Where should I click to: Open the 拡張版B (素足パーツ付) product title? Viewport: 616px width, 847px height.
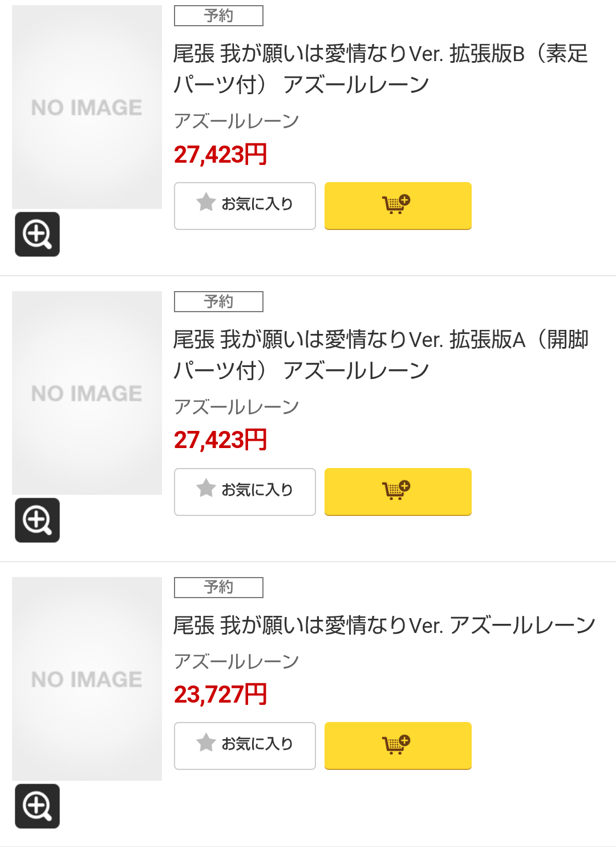pyautogui.click(x=380, y=69)
